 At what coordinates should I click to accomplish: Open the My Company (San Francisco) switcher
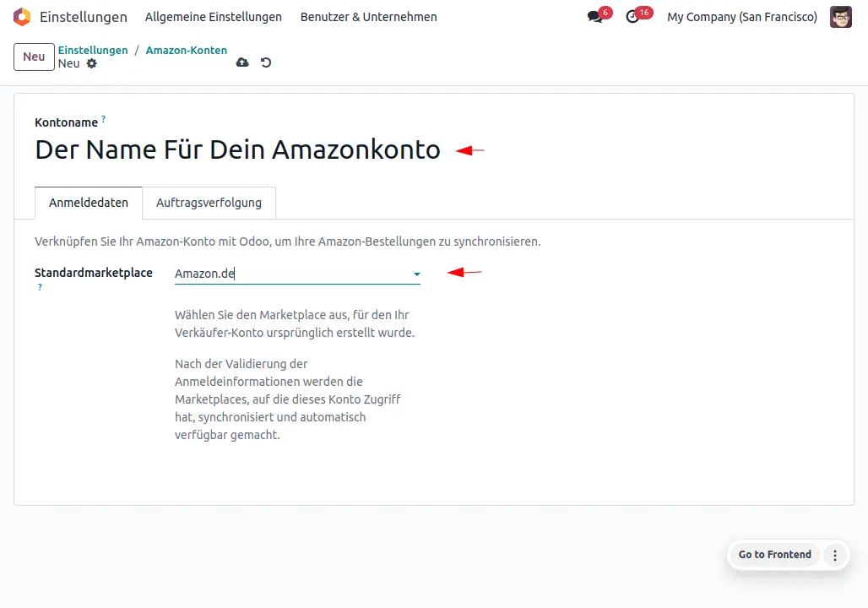coord(742,17)
